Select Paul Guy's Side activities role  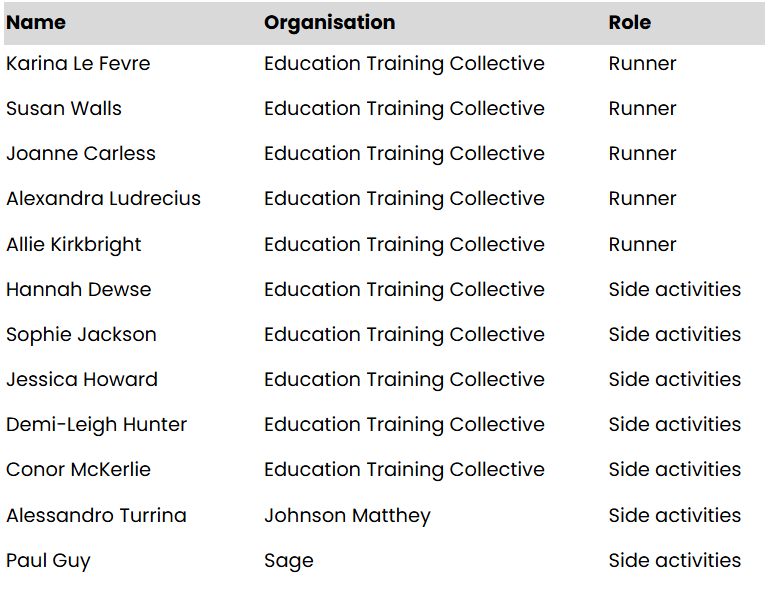click(674, 560)
